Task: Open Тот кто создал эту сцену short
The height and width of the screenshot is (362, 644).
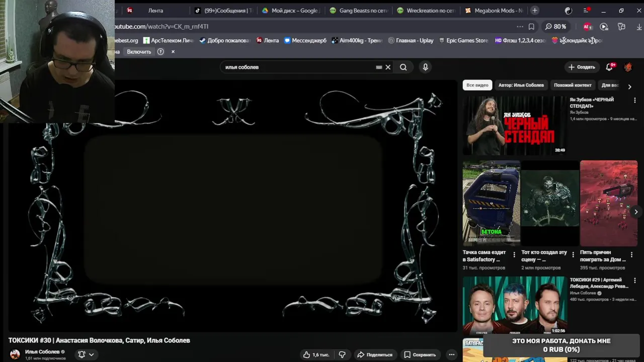Action: pos(550,203)
